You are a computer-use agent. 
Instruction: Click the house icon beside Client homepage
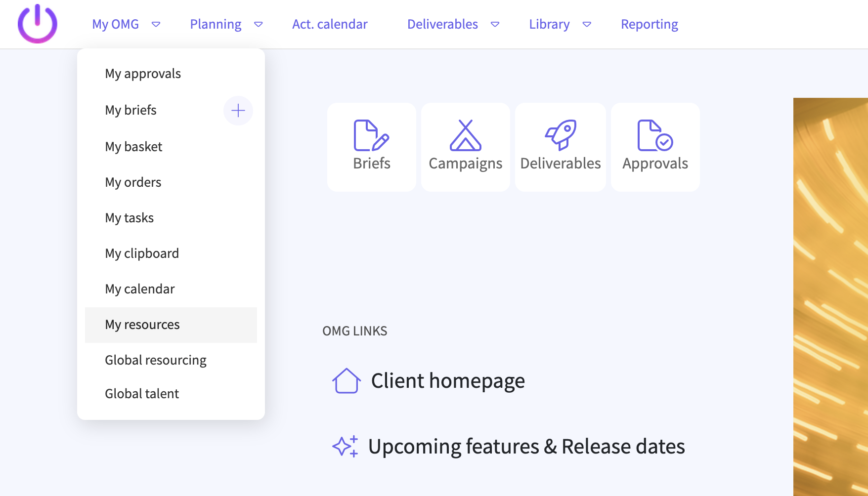pyautogui.click(x=346, y=381)
